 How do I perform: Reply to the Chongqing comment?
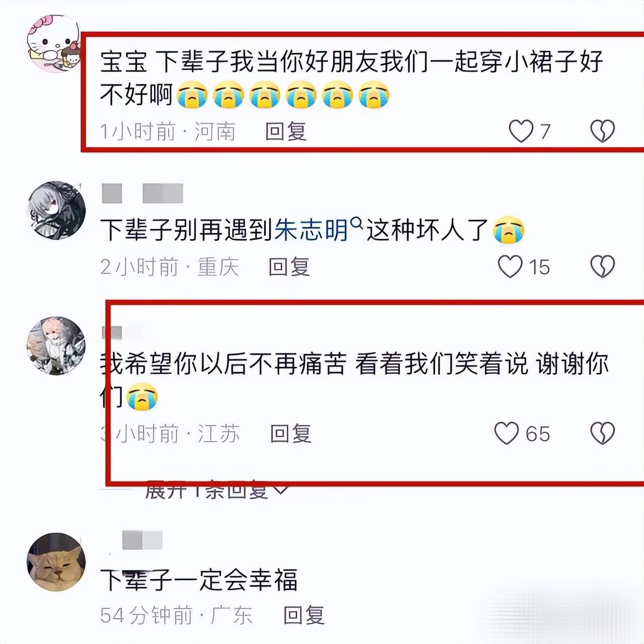[289, 267]
